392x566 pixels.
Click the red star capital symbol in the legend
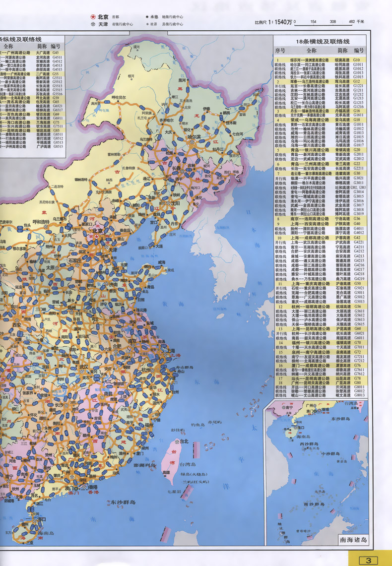point(93,17)
